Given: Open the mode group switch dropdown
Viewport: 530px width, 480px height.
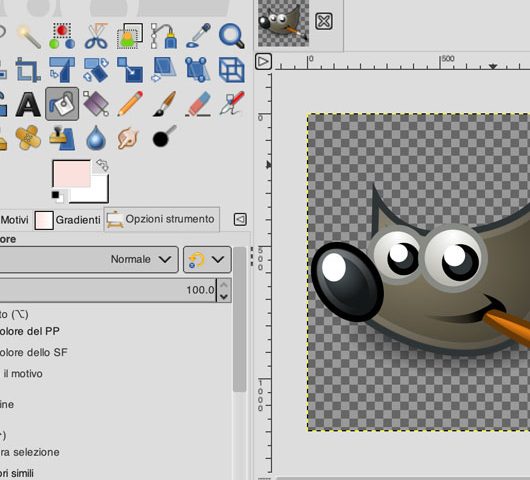Looking at the screenshot, I should point(207,259).
